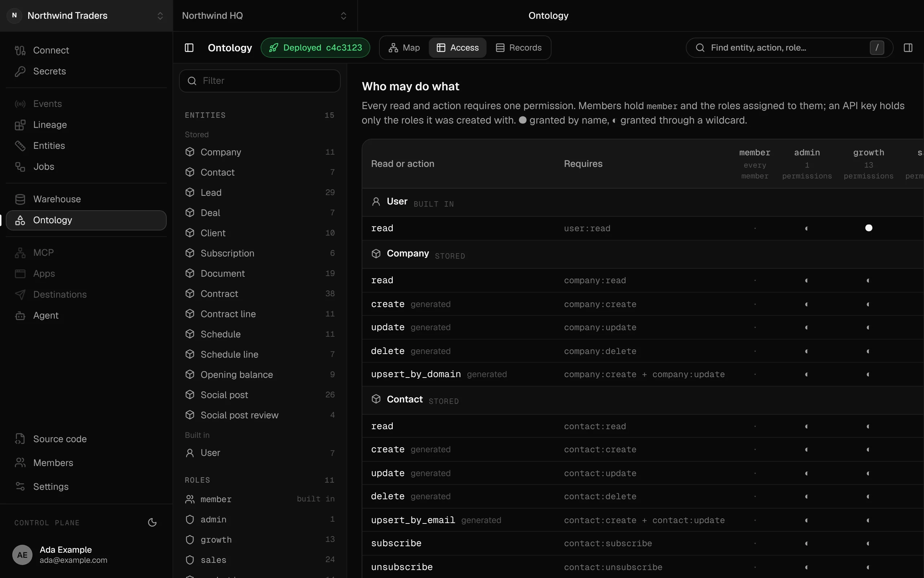Viewport: 924px width, 578px height.
Task: Click the admin column header
Action: (x=807, y=164)
